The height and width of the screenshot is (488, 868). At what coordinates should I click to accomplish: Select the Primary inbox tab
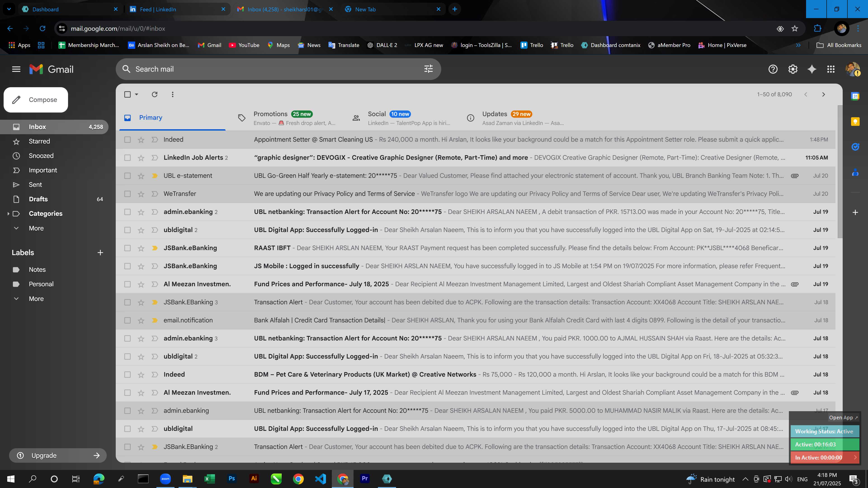pos(172,117)
